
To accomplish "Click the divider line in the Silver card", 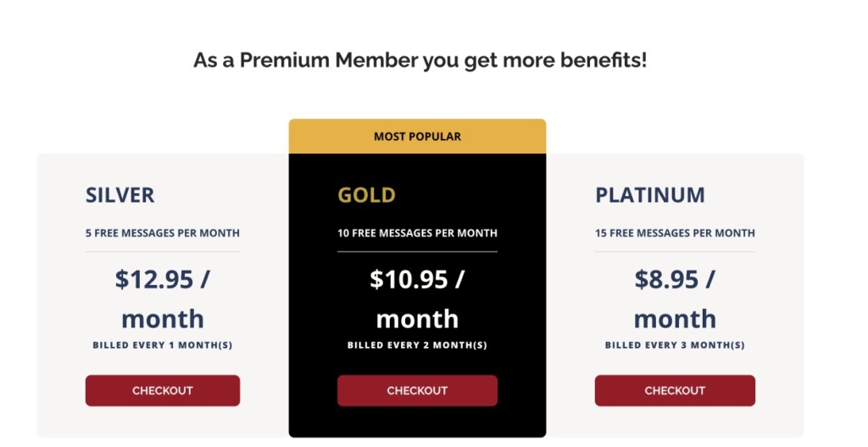I will [x=162, y=252].
